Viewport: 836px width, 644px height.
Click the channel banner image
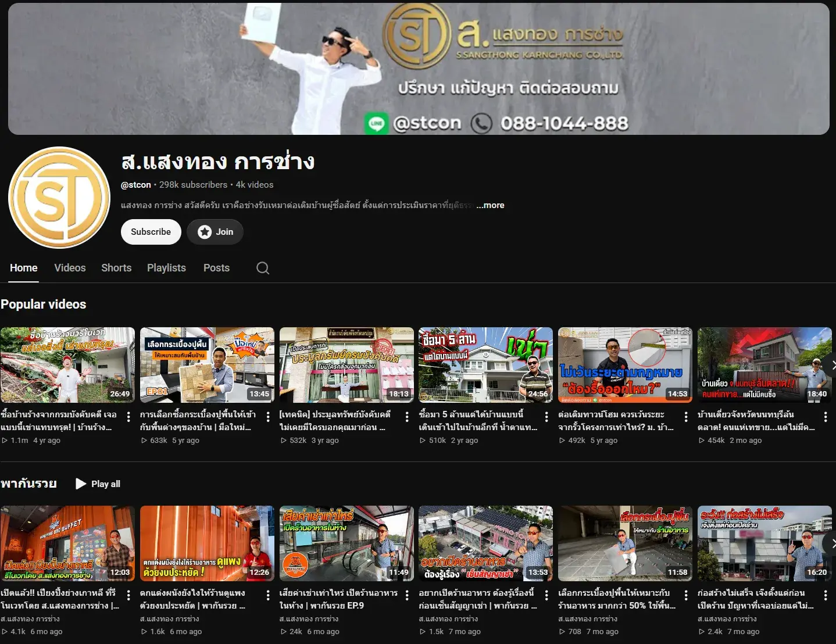[x=419, y=69]
